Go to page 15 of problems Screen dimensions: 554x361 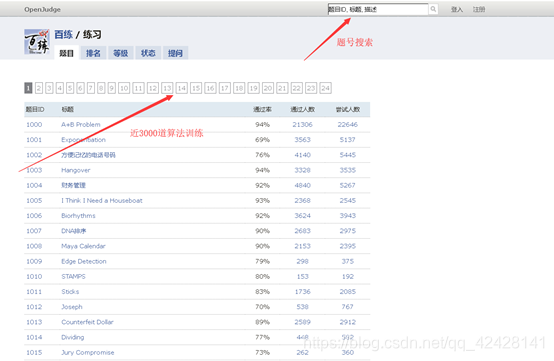196,88
